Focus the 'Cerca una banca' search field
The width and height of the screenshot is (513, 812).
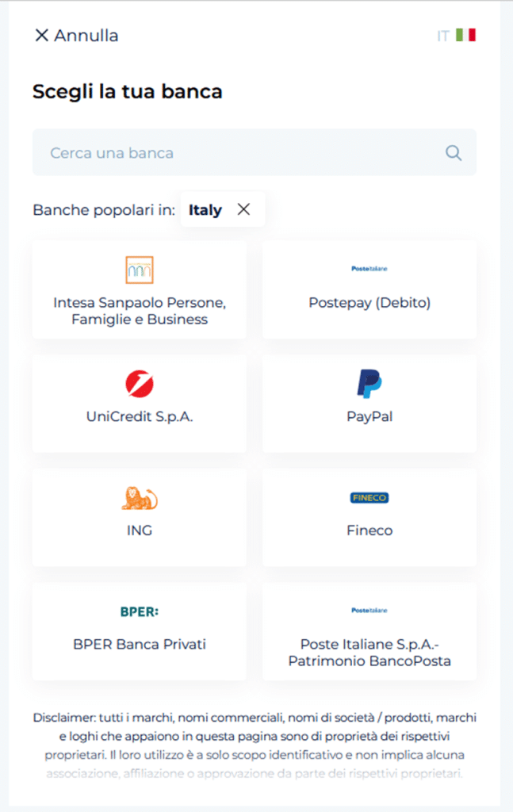255,152
